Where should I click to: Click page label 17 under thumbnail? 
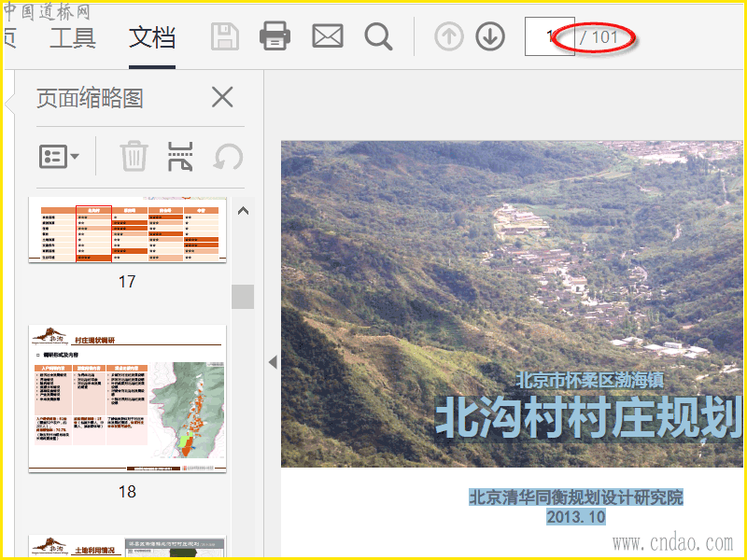[x=127, y=282]
